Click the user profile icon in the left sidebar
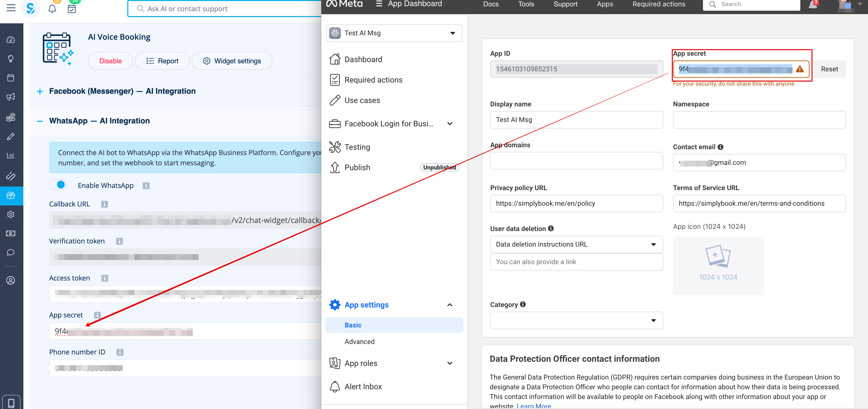Image resolution: width=868 pixels, height=409 pixels. (11, 280)
